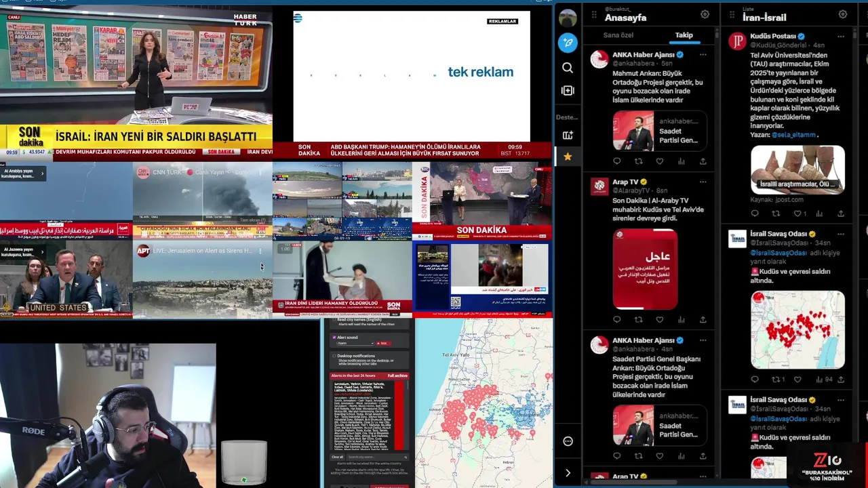Open the Kudüs Postası pottery image
Image resolution: width=868 pixels, height=488 pixels.
[x=797, y=169]
